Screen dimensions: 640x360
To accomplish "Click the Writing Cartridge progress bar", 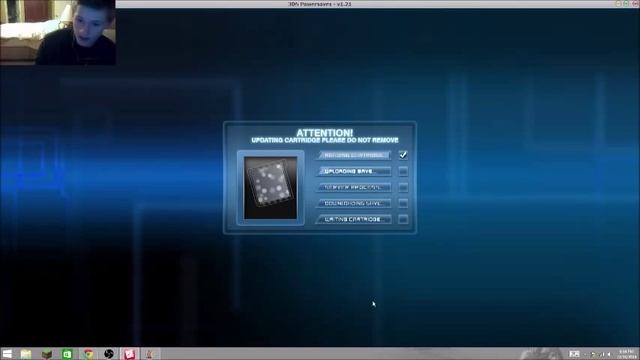I will 353,219.
